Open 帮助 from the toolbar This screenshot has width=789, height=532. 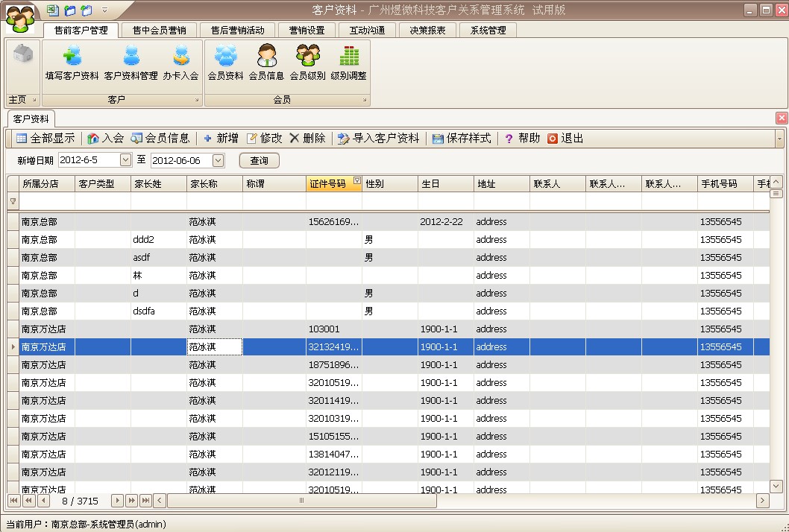[522, 139]
